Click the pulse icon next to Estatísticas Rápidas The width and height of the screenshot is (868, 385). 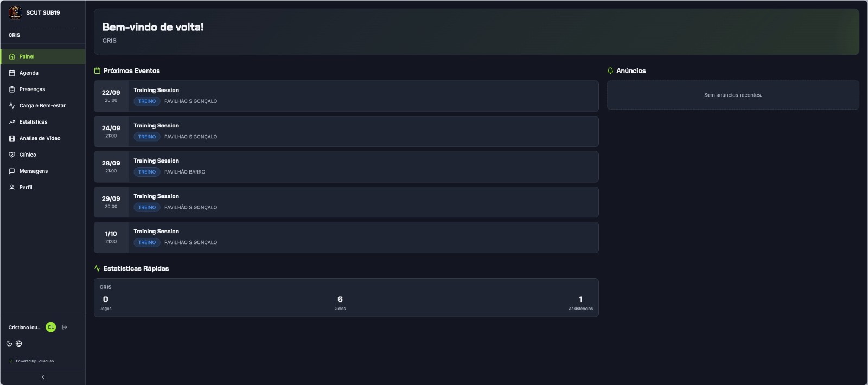(x=97, y=268)
